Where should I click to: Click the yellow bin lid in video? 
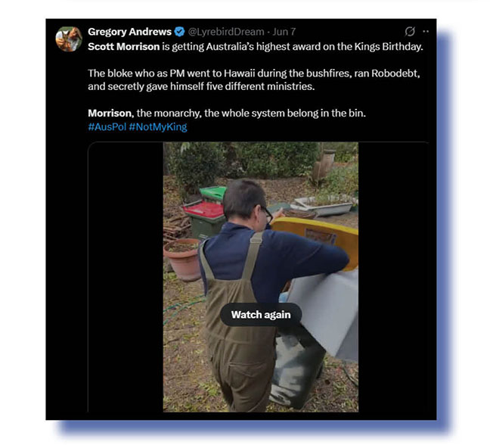click(315, 239)
